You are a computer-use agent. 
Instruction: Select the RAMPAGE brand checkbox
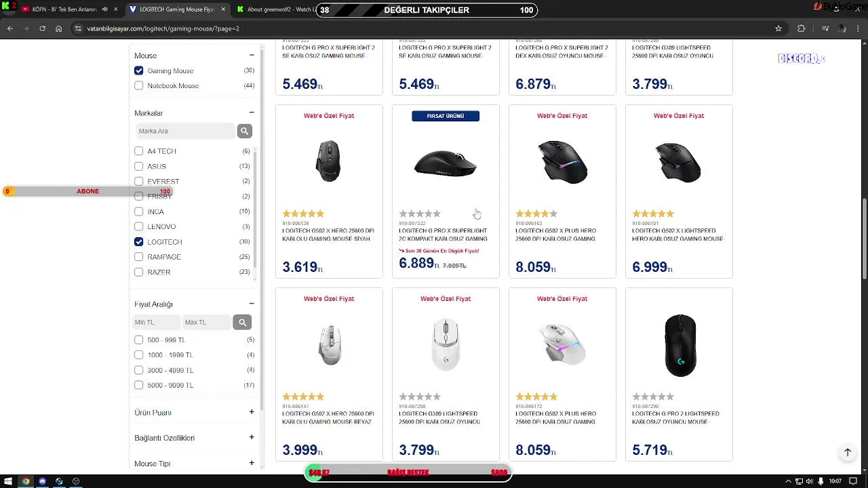tap(139, 257)
